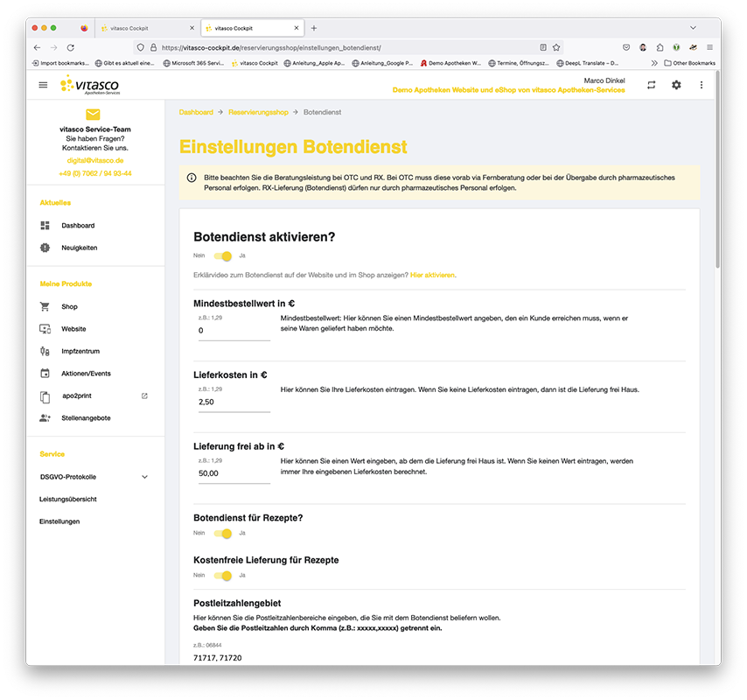Click the Pocket save icon in toolbar
The width and height of the screenshot is (747, 700).
pos(626,47)
